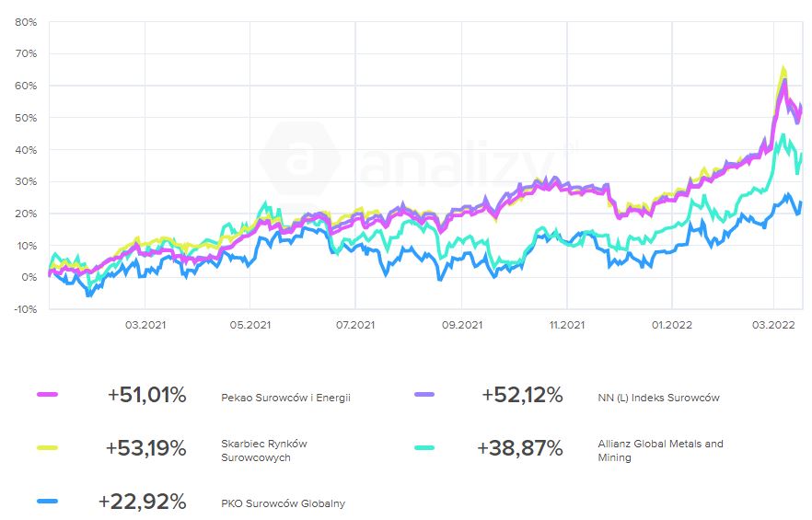Open the PKO Surowców Globalny fund label
Image resolution: width=812 pixels, height=520 pixels.
coord(283,503)
